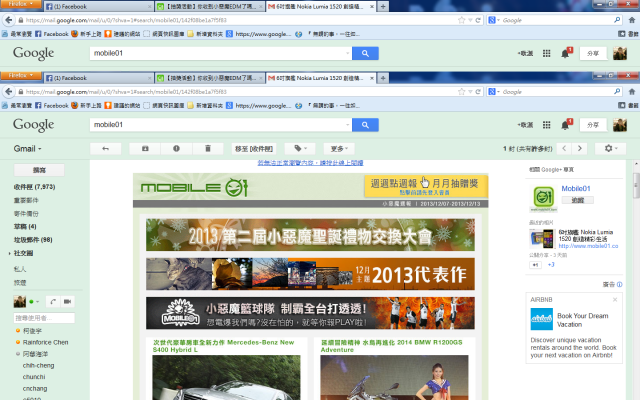Open chat with chunchi

34,377
